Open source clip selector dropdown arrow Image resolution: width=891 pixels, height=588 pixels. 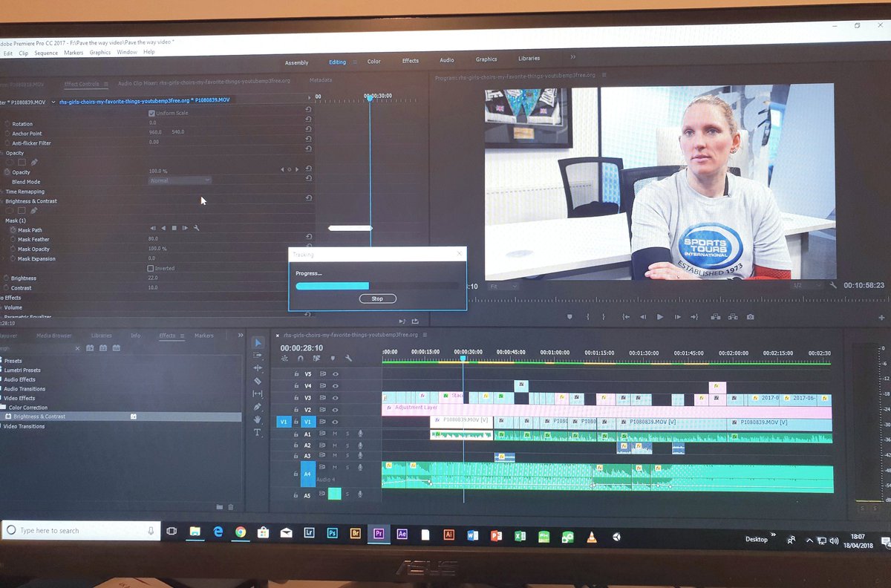coord(53,101)
